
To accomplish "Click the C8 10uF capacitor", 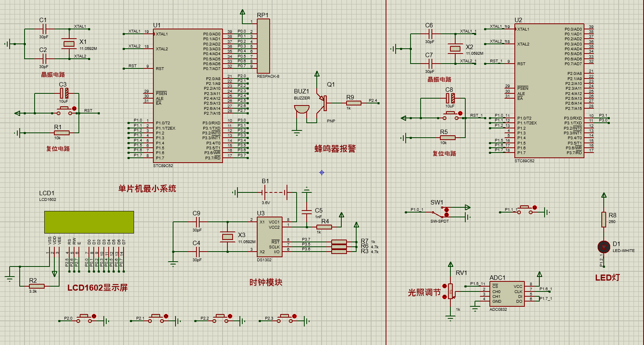I will pyautogui.click(x=450, y=98).
